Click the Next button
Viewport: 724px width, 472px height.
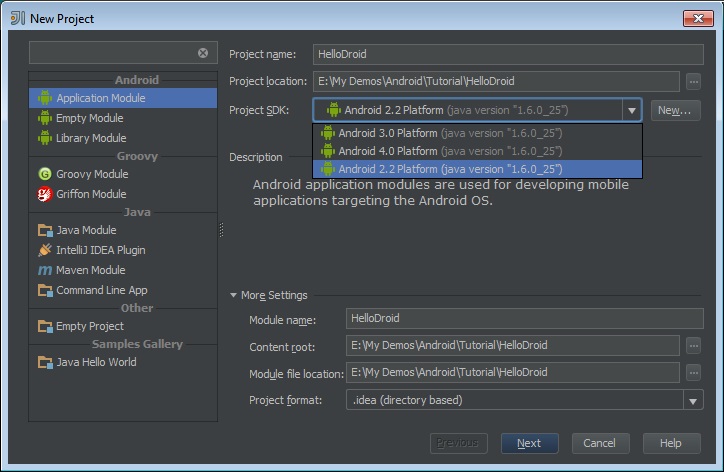(x=530, y=443)
